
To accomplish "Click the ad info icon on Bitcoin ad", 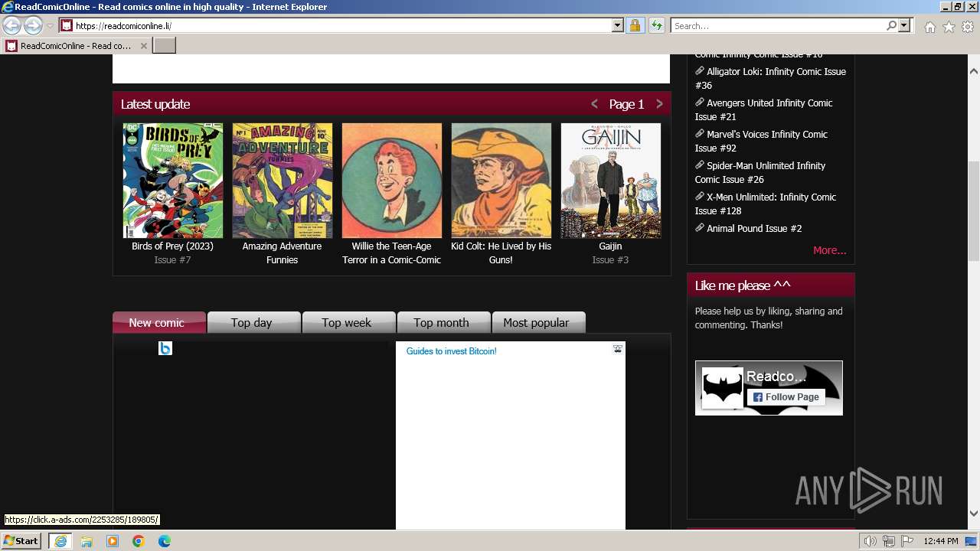I will (x=618, y=349).
